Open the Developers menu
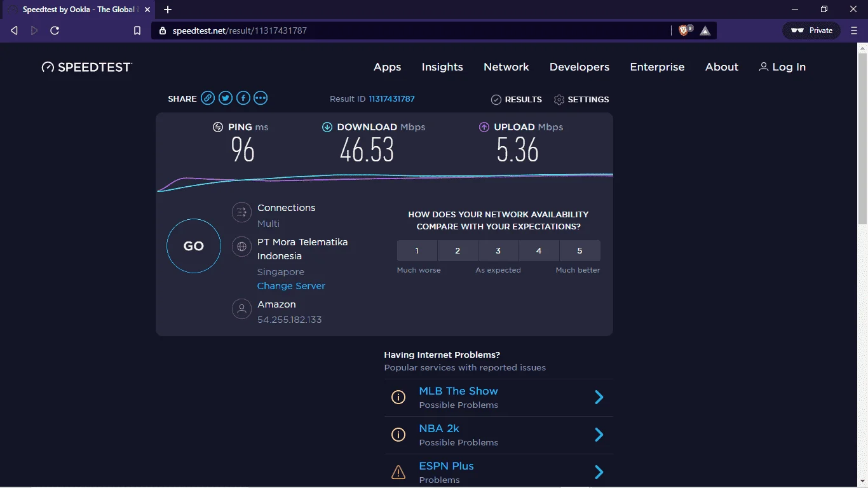868x488 pixels. (580, 67)
